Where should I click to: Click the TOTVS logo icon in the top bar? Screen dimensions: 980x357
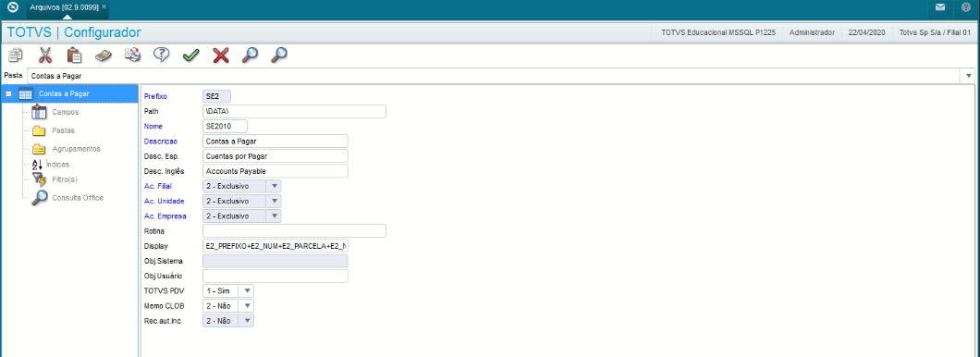[13, 6]
